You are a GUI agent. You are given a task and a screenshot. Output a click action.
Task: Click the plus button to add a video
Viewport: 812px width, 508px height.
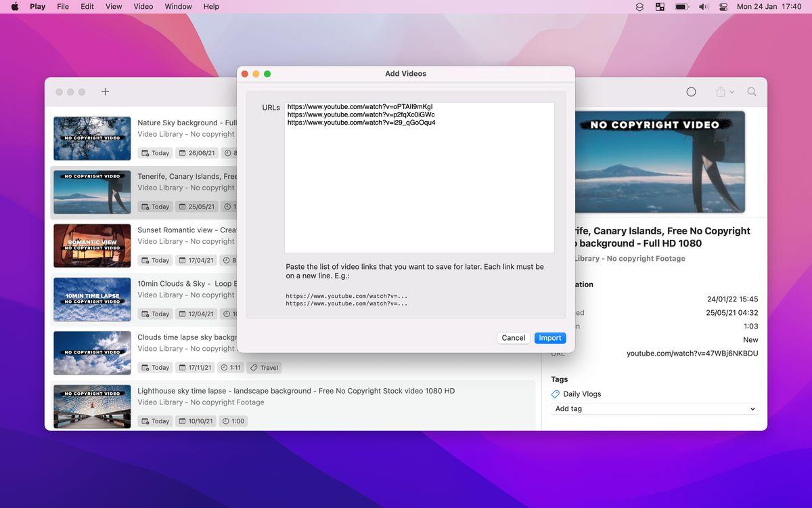[x=105, y=92]
